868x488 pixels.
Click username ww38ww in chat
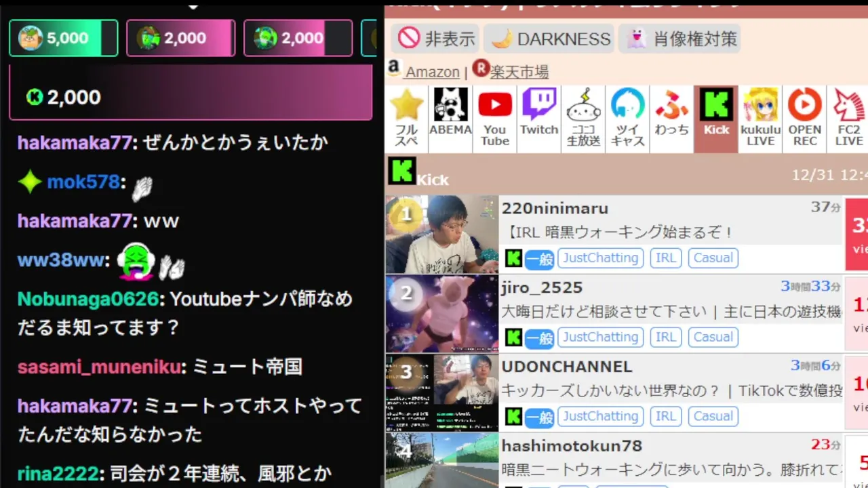(x=61, y=260)
